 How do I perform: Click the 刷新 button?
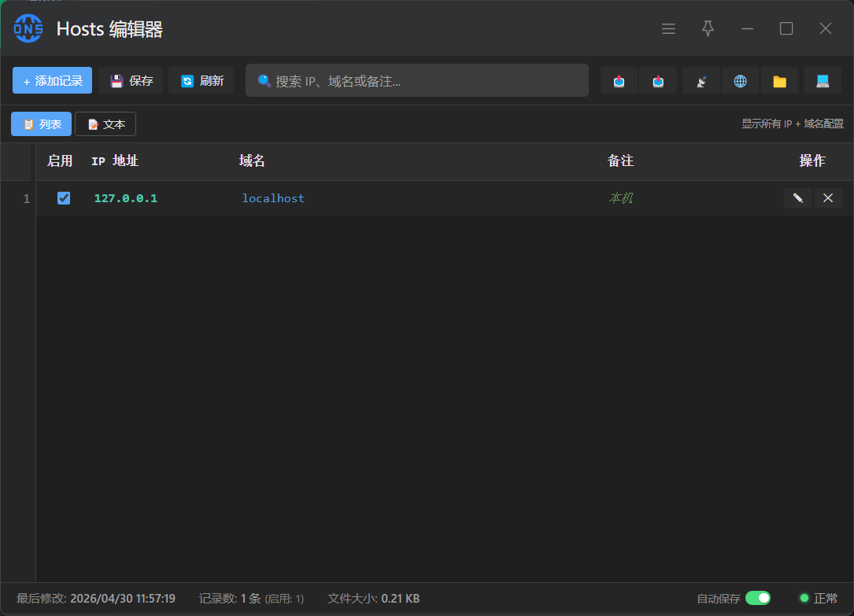pos(201,80)
